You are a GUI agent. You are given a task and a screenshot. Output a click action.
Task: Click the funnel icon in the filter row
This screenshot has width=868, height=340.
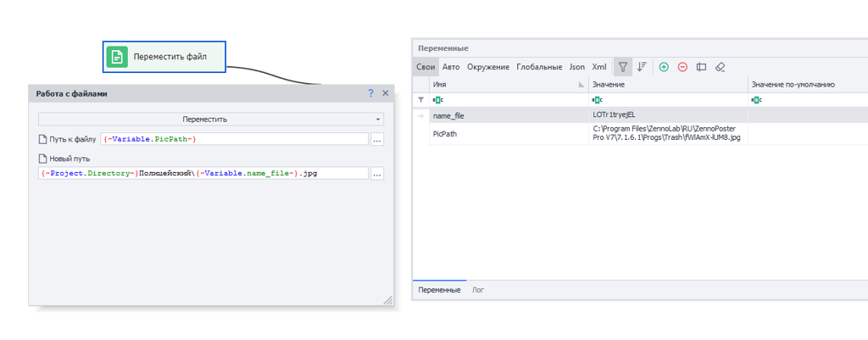420,100
